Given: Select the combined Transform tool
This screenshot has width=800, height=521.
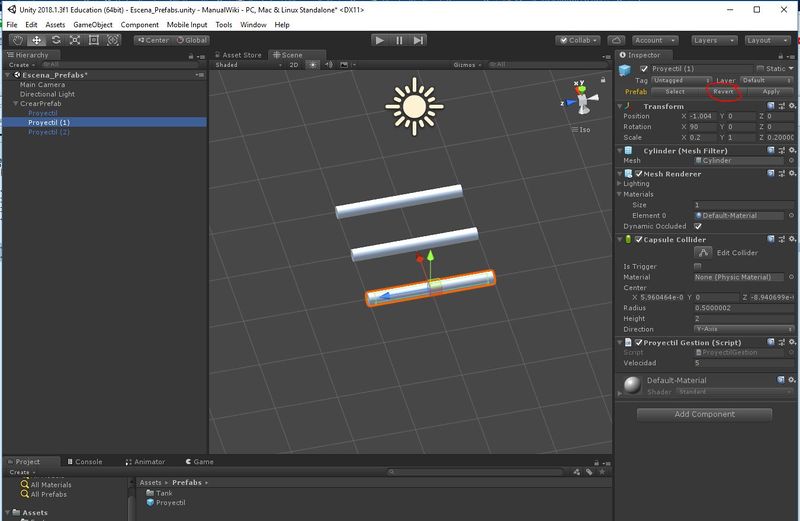Looking at the screenshot, I should [113, 40].
